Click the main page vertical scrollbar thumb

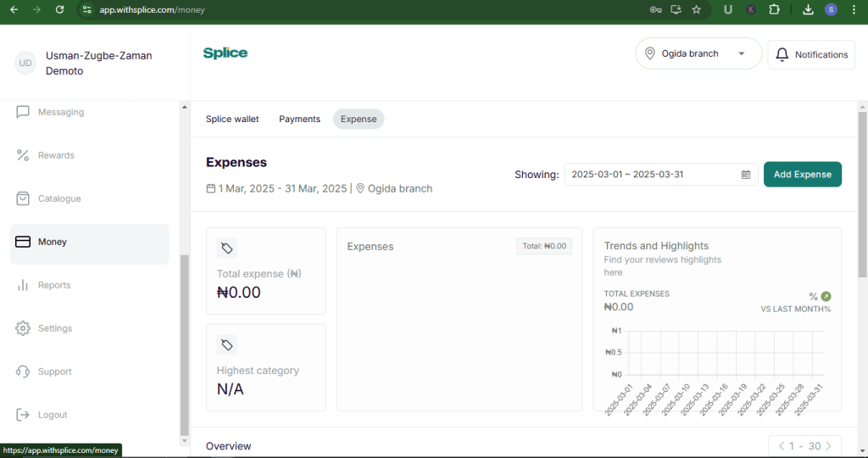point(862,194)
